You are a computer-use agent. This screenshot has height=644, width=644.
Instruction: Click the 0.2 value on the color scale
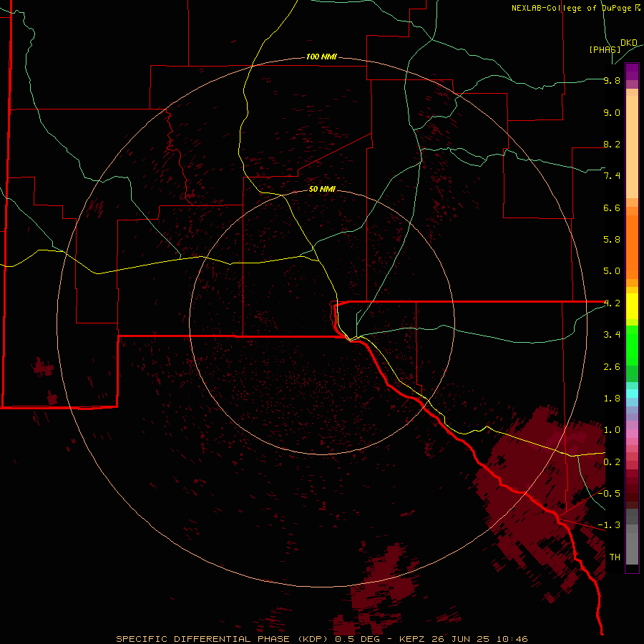(612, 462)
